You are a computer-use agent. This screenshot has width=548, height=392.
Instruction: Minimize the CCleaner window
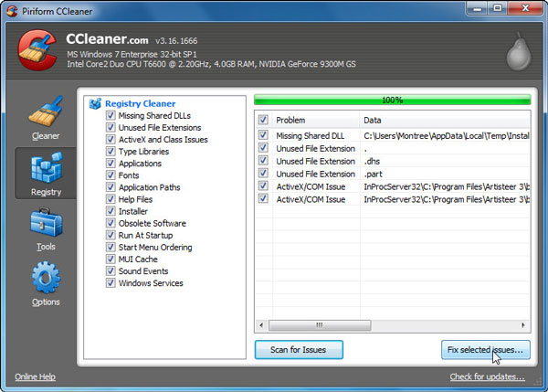[x=477, y=8]
